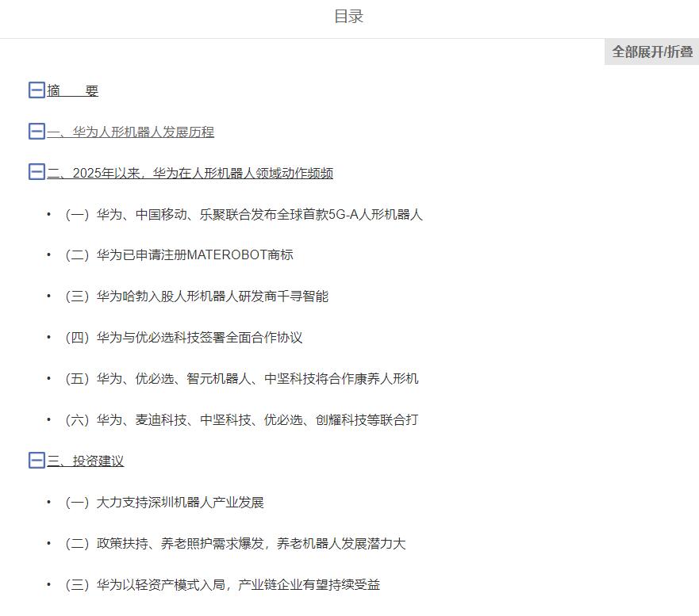Screen dimensions: 699x616
Task: Select 政策扶持、养老照护需求爆发 entry
Action: (236, 543)
